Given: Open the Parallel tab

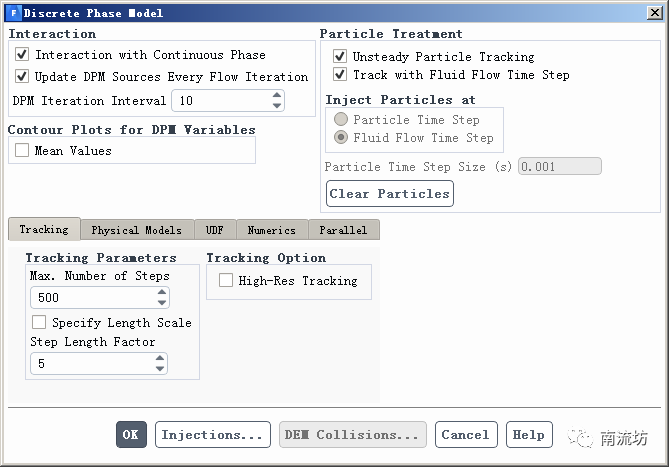Looking at the screenshot, I should click(x=343, y=230).
